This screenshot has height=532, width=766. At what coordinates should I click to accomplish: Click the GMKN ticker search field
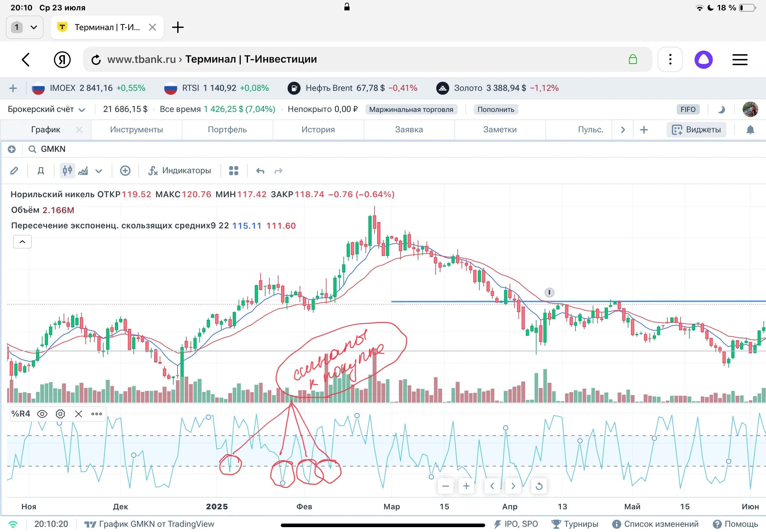coord(53,149)
